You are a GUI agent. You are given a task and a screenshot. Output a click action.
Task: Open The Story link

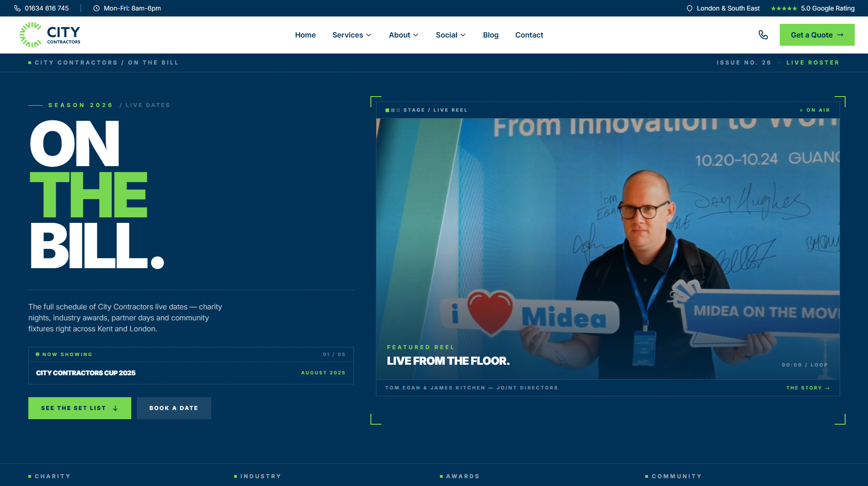click(808, 388)
